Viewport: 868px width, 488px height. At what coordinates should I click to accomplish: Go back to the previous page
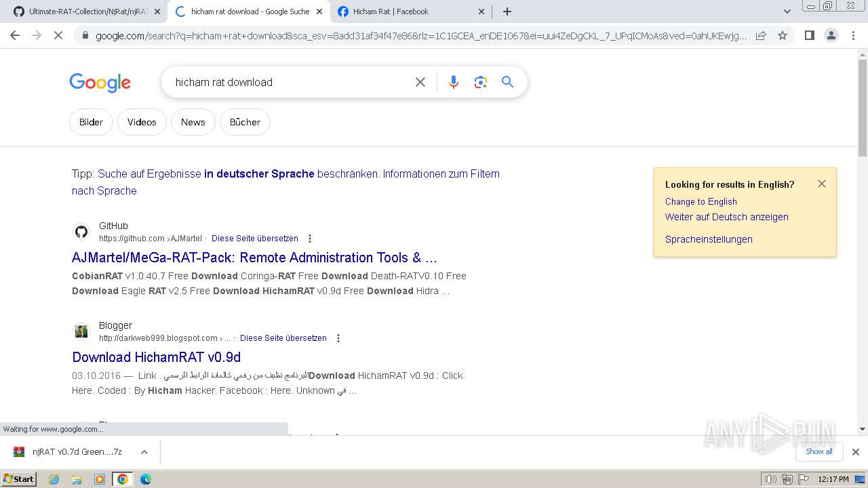(15, 35)
